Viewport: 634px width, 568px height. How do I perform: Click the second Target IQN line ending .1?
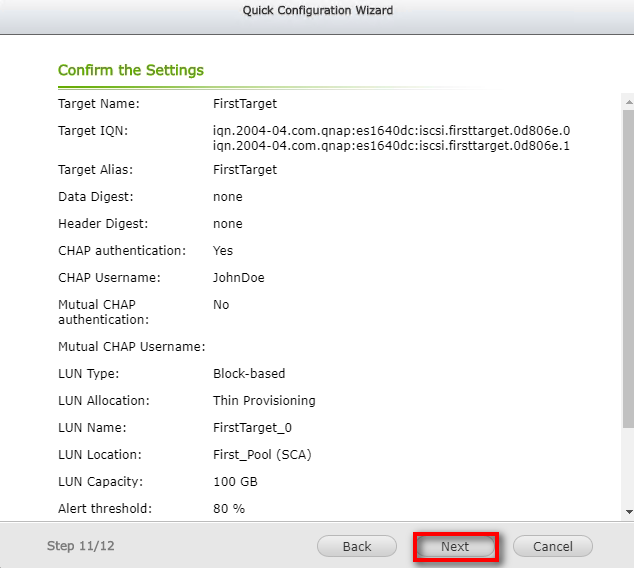click(391, 146)
